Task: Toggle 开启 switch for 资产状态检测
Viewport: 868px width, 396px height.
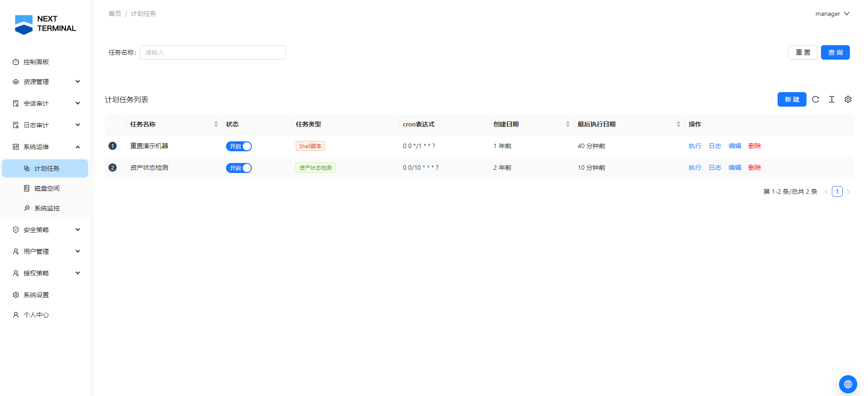Action: pos(239,168)
